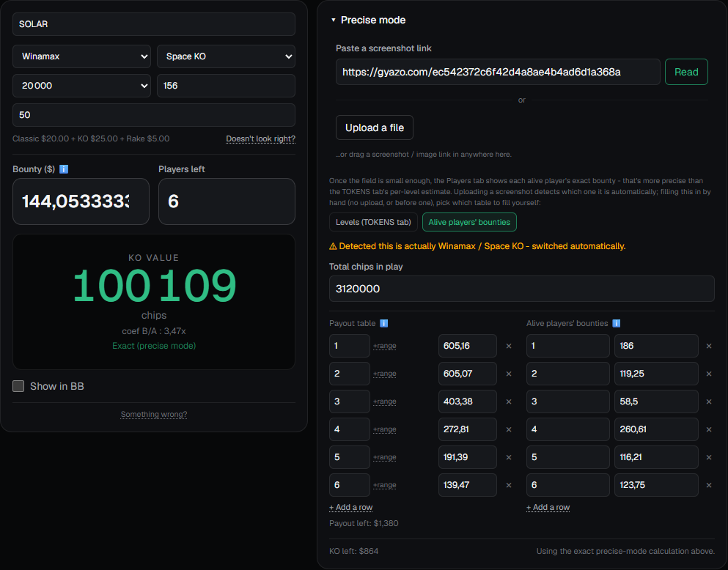Select Levels (TOKENS tab) option
The image size is (728, 570).
[373, 222]
